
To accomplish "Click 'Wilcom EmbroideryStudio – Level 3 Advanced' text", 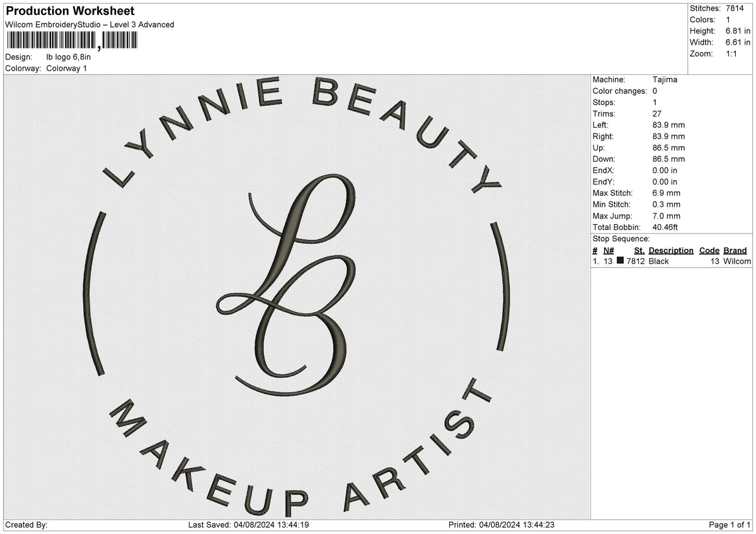I will click(89, 25).
